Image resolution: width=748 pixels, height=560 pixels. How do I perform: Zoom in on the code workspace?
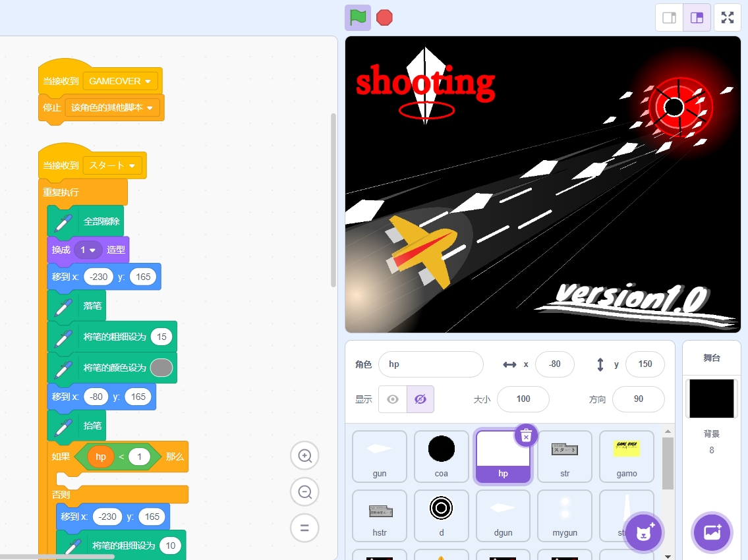tap(305, 456)
